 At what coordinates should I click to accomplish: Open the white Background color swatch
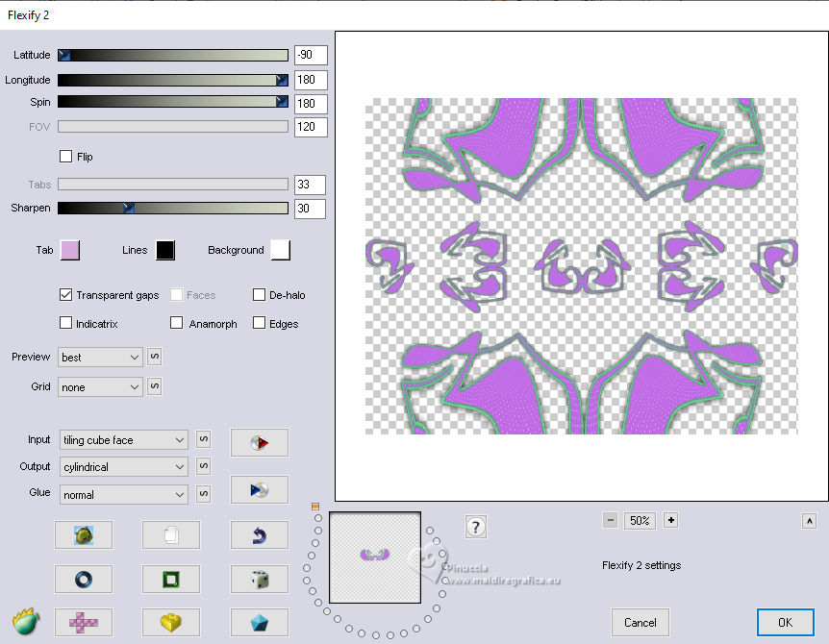[x=280, y=250]
